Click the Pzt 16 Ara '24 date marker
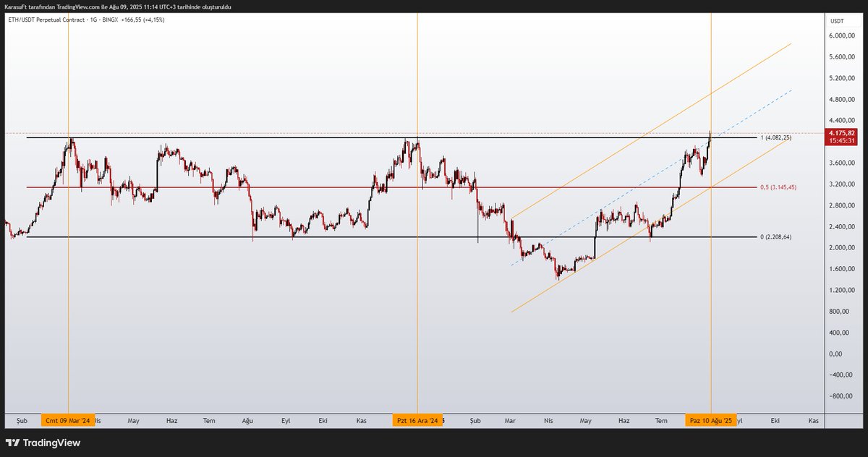Screen dimensions: 868x457 click(x=417, y=420)
